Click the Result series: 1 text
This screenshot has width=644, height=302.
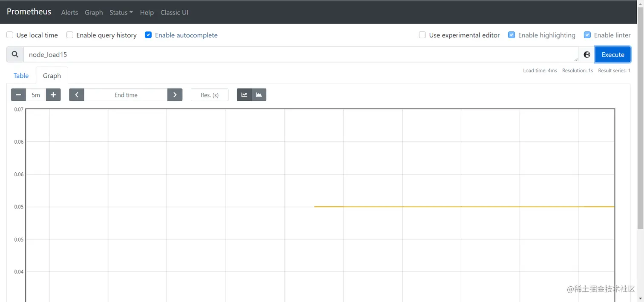coord(614,71)
